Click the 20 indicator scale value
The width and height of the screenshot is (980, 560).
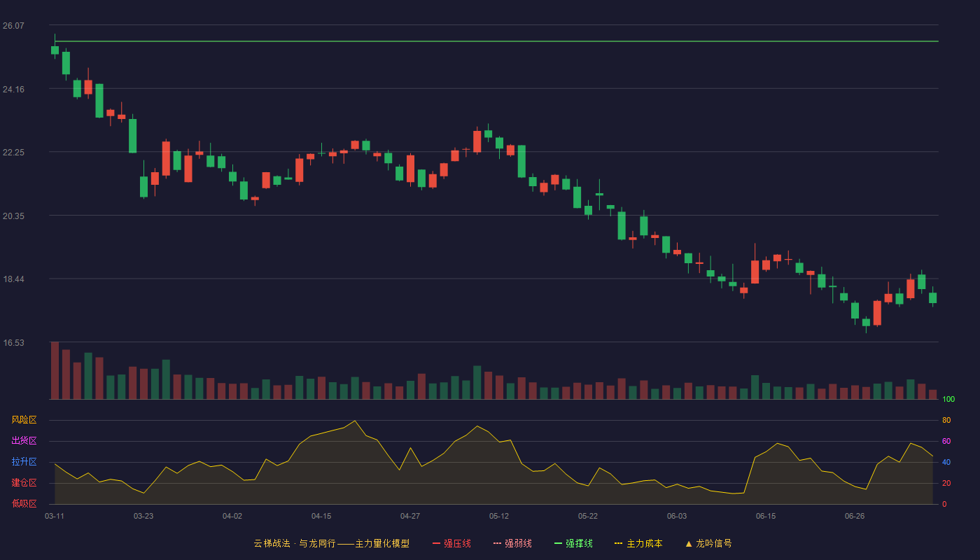(946, 483)
